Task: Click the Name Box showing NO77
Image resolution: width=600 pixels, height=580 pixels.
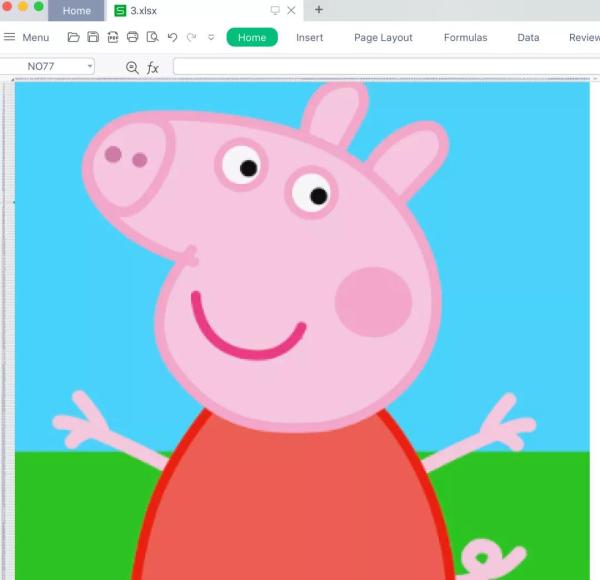Action: tap(43, 66)
